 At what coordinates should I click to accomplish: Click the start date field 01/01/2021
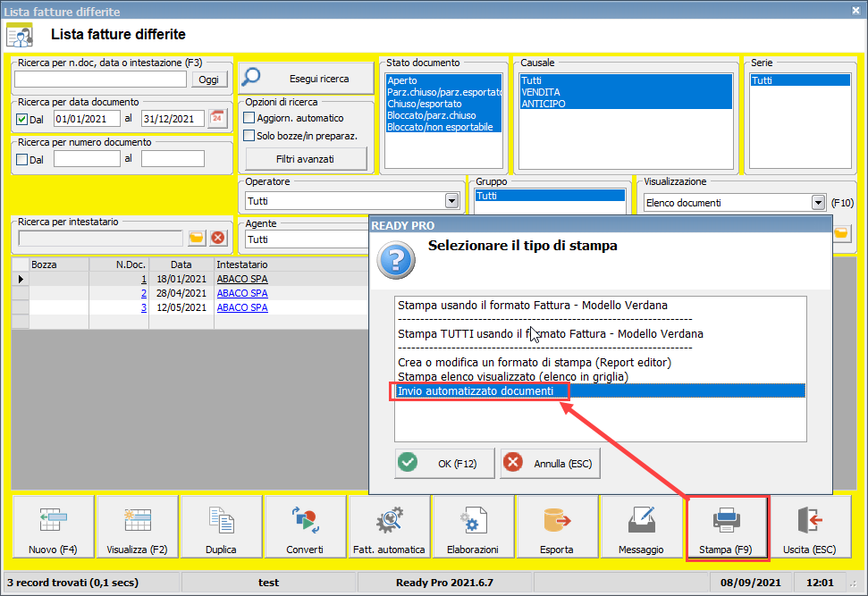tap(87, 119)
